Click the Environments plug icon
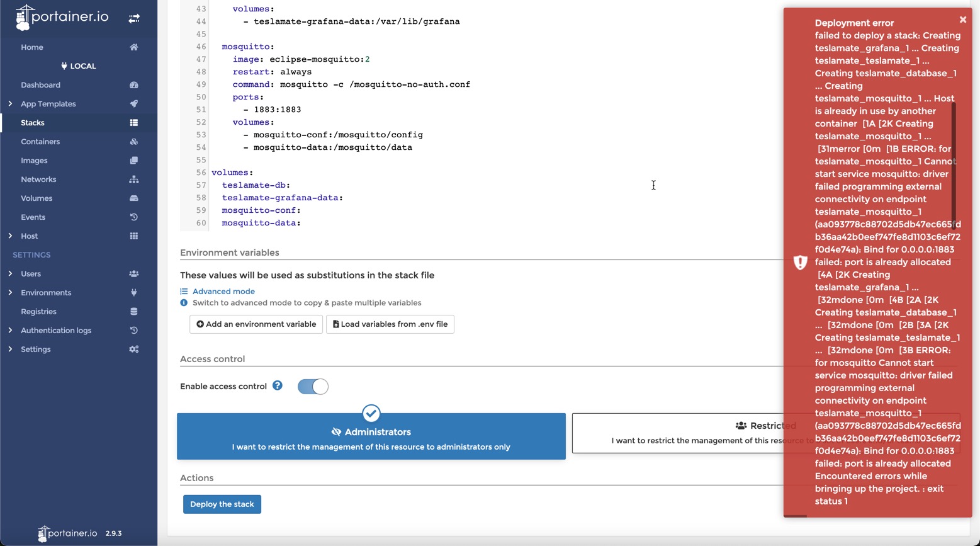The height and width of the screenshot is (546, 980). 134,293
